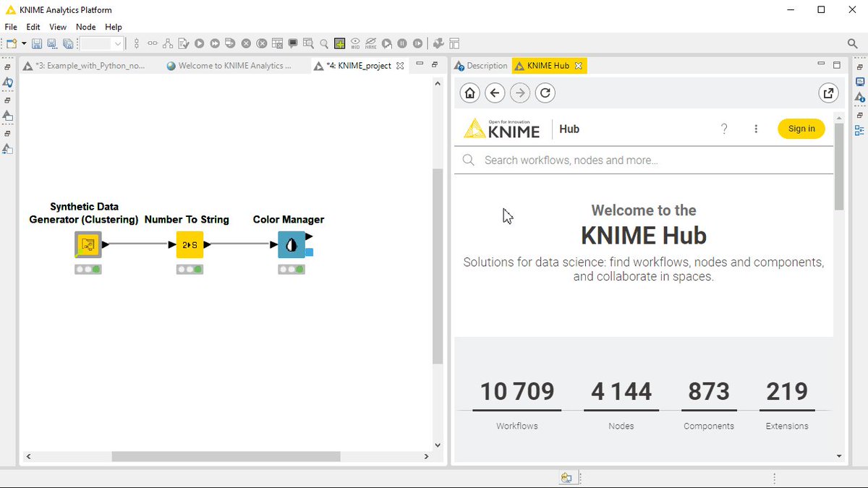Close the KNIME Hub tab
Viewport: 868px width, 488px height.
click(x=578, y=65)
